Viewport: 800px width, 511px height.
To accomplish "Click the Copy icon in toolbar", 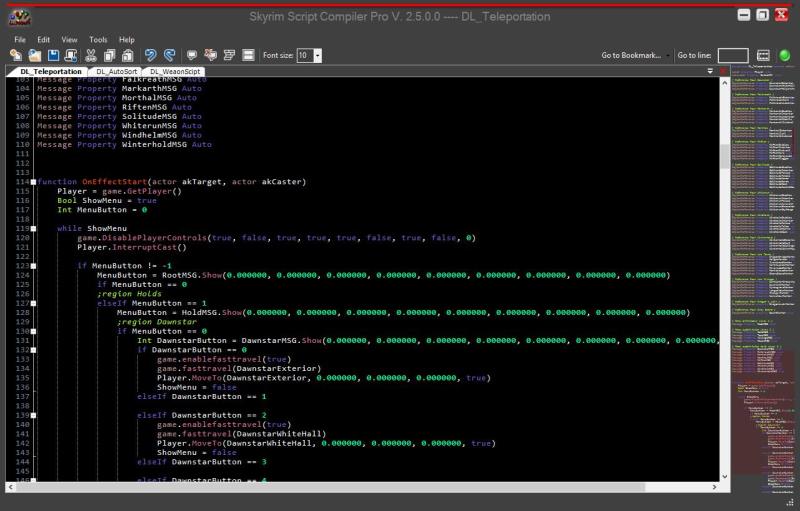I will click(x=109, y=55).
